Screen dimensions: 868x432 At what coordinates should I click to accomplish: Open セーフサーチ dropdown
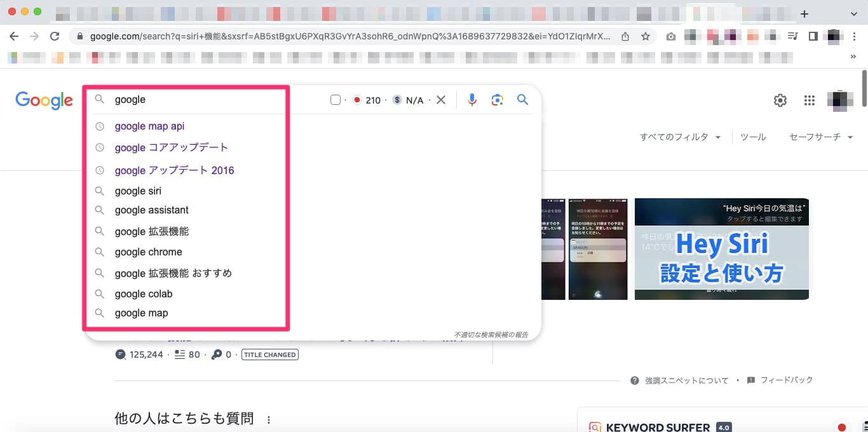click(x=821, y=137)
